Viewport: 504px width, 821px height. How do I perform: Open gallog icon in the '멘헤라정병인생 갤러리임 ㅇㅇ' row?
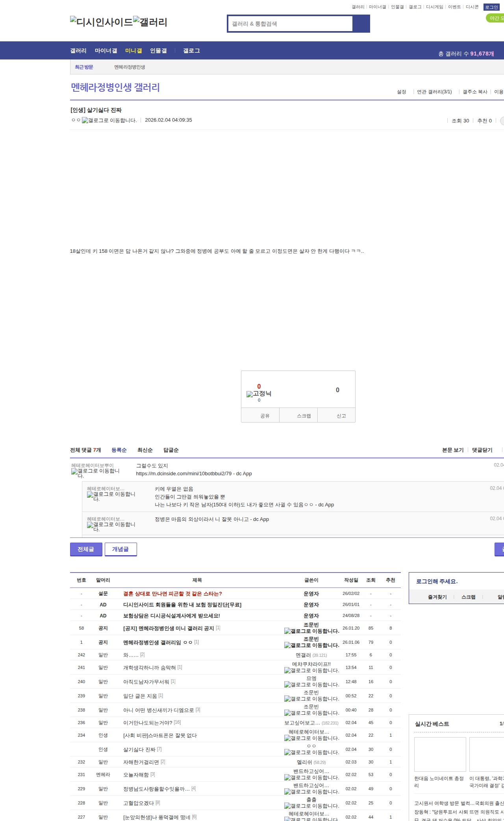pyautogui.click(x=311, y=645)
